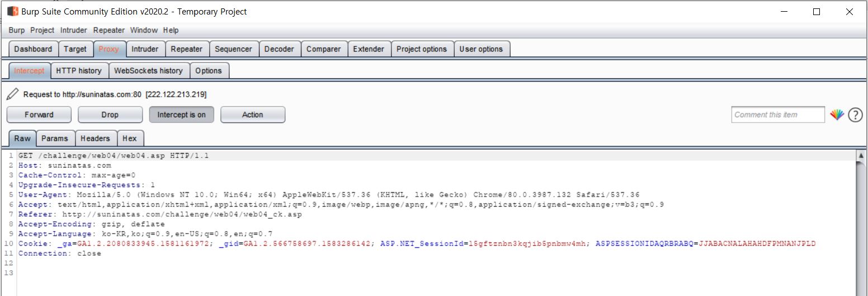
Task: Open the Burp menu
Action: pyautogui.click(x=17, y=30)
